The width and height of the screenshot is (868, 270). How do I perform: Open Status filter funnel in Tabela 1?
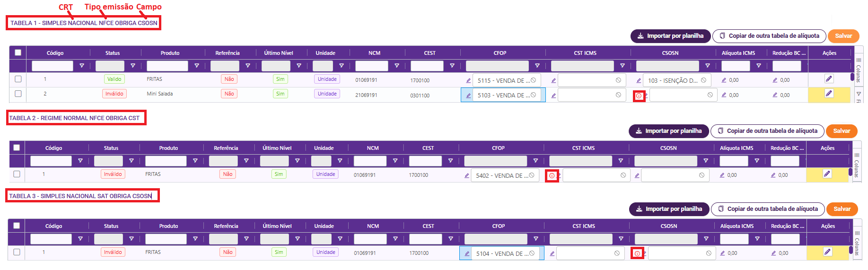pos(133,66)
